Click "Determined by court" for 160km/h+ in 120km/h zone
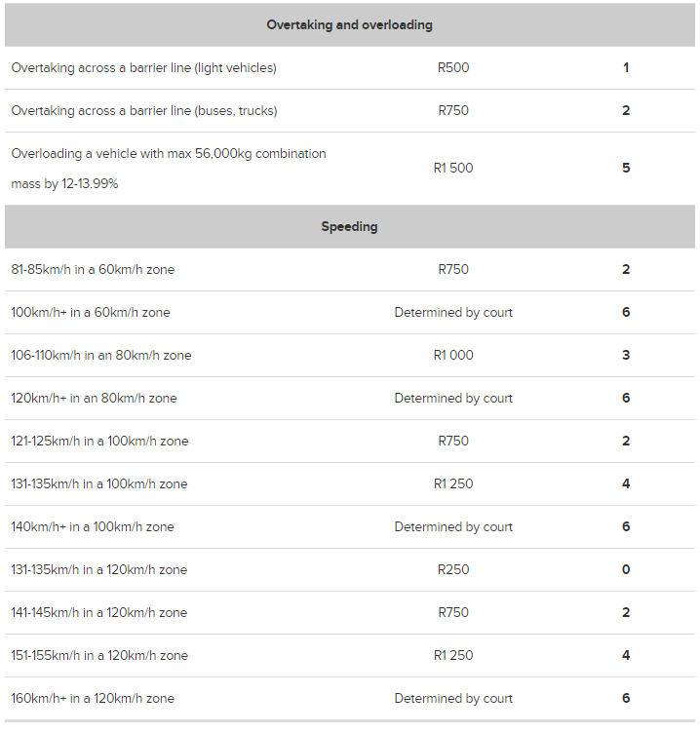Screen dimensions: 700x733 (453, 699)
